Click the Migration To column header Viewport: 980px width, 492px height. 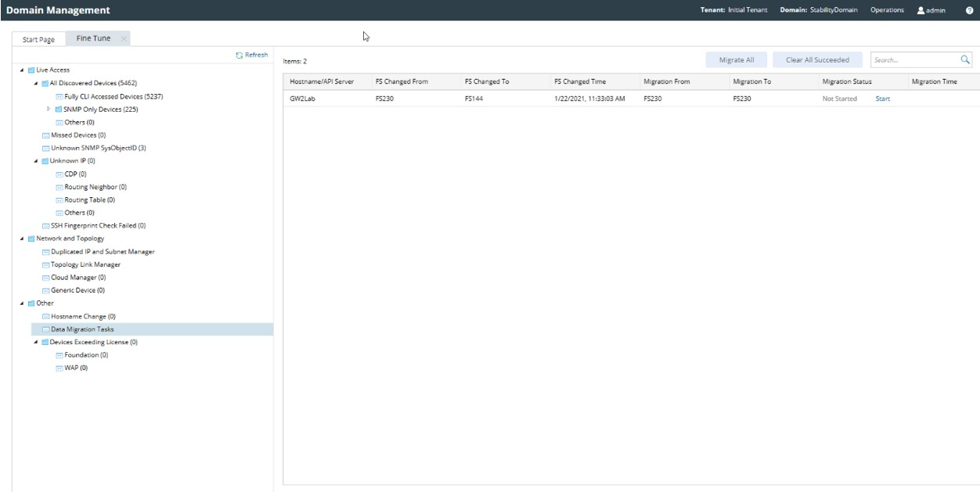(772, 81)
